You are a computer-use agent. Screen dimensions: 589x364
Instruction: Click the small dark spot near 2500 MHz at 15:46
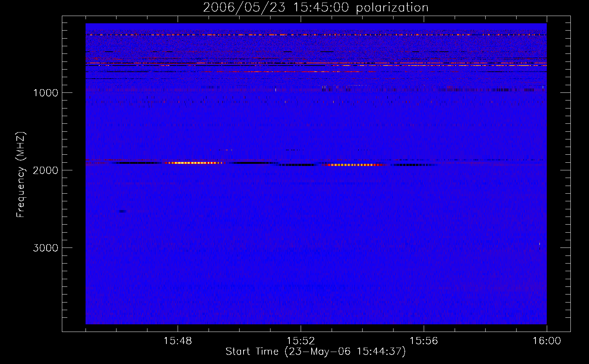(x=123, y=211)
